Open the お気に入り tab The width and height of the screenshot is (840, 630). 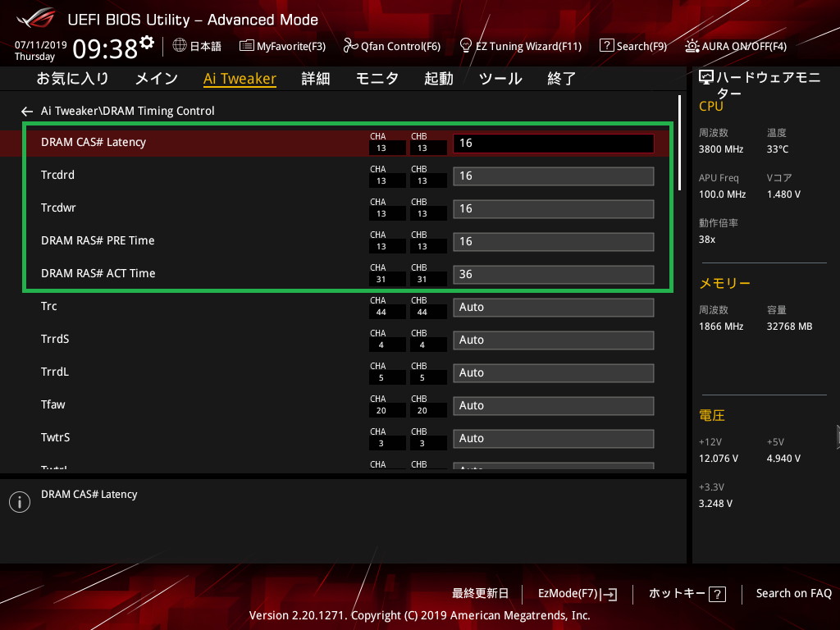(x=72, y=79)
